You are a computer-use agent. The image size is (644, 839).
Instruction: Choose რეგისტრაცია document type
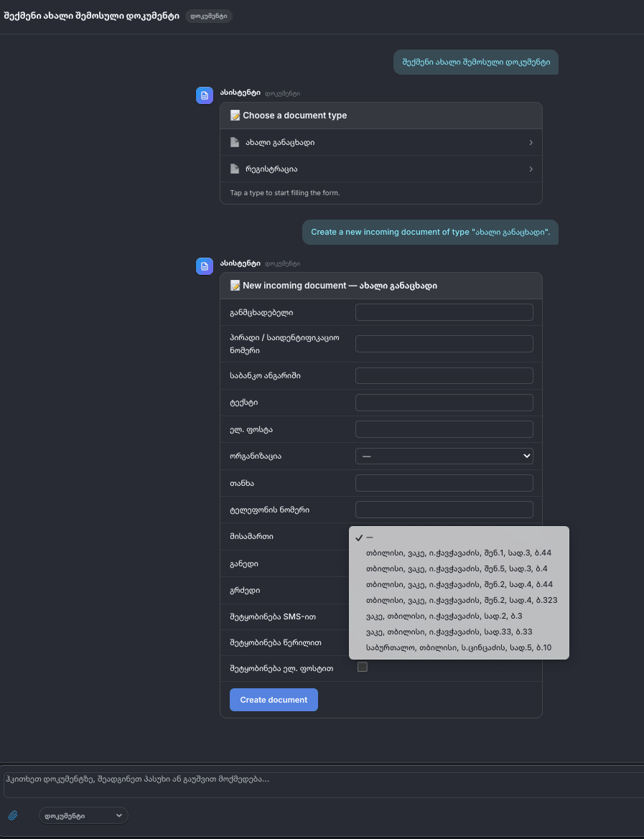pyautogui.click(x=381, y=169)
